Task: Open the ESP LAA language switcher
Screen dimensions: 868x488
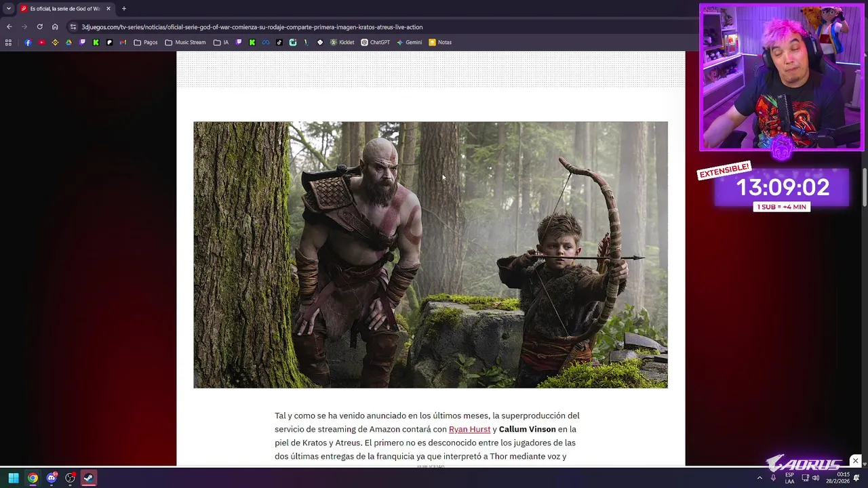Action: (x=789, y=478)
